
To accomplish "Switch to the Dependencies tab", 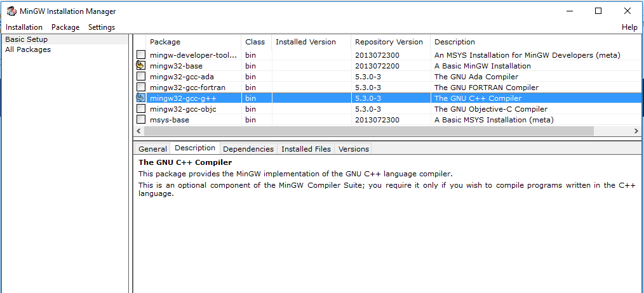I will tap(248, 149).
